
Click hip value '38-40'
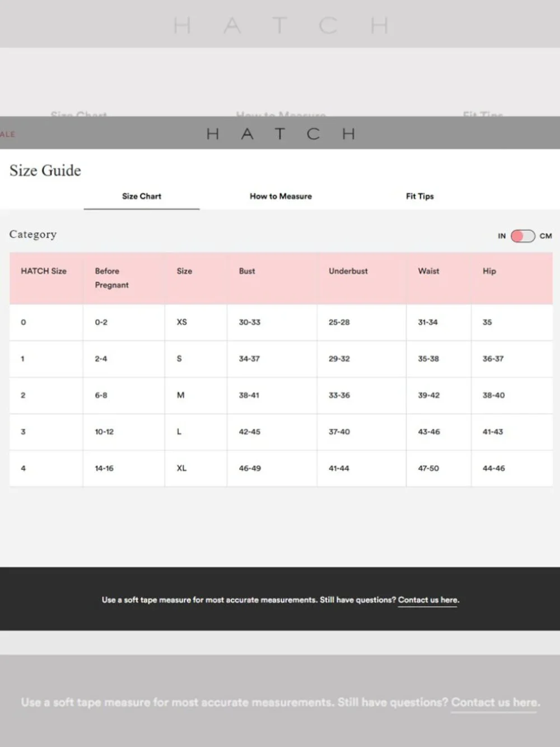(493, 395)
